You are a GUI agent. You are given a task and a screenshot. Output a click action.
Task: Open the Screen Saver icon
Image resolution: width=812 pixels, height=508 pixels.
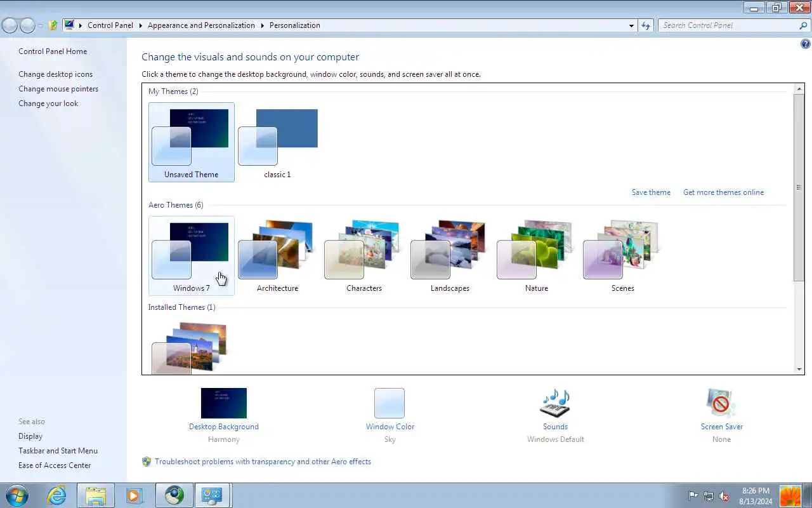click(x=721, y=403)
